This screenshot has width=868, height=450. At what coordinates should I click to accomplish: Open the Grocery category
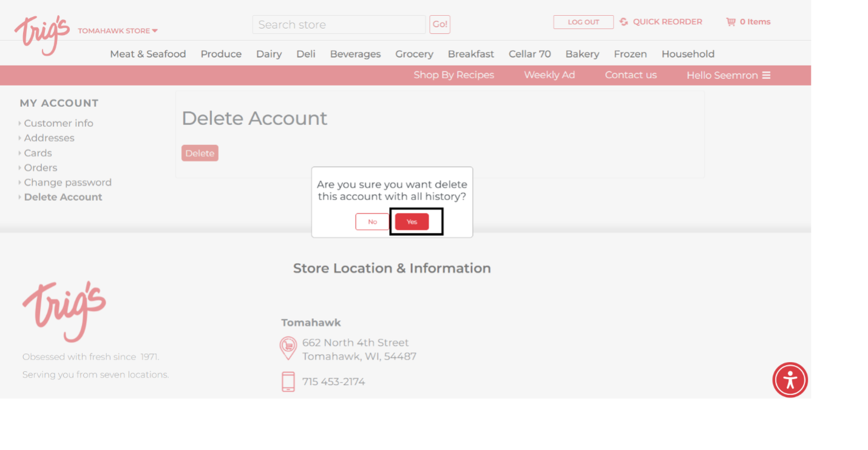click(414, 54)
